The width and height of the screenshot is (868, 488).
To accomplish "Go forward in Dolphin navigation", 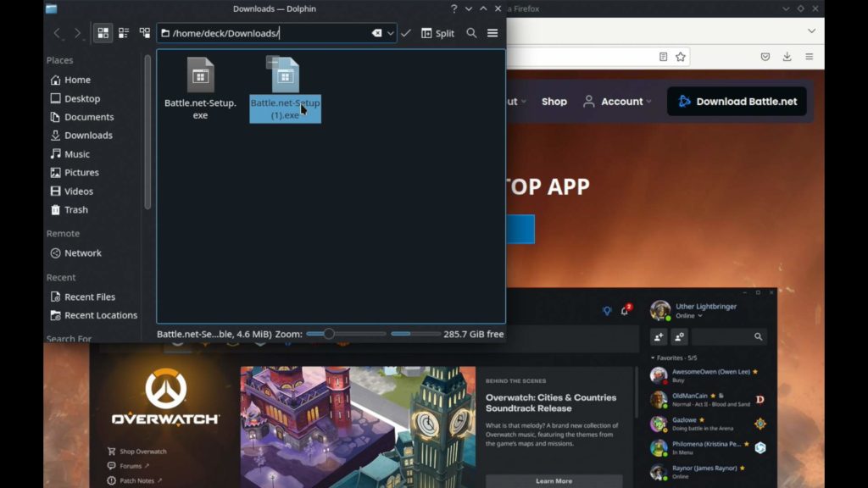I will [x=77, y=33].
